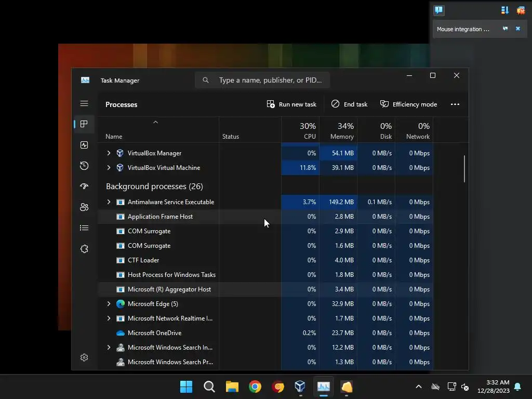This screenshot has height=399, width=532.
Task: Click the Microsoft Edge process icon
Action: click(120, 303)
